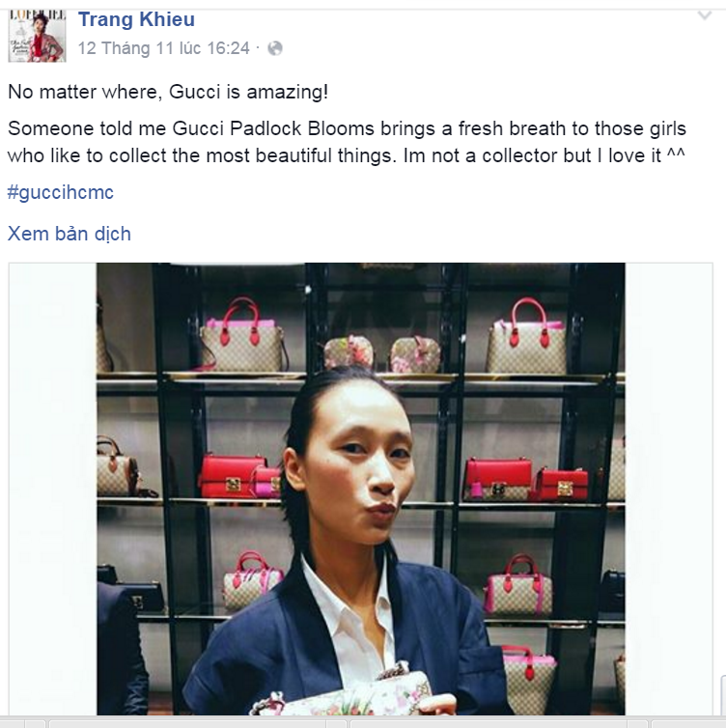The image size is (726, 728).
Task: Open the Trang Khieu profile name link
Action: (x=136, y=19)
